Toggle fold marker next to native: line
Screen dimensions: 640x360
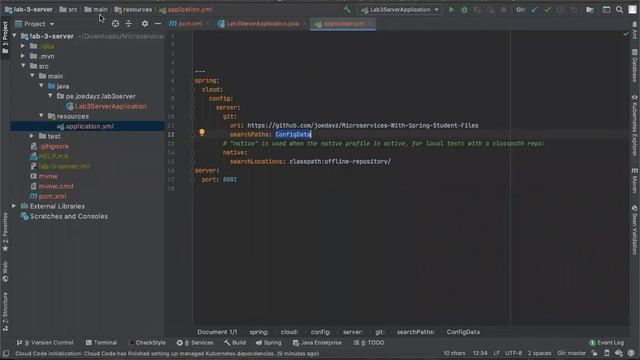point(193,153)
